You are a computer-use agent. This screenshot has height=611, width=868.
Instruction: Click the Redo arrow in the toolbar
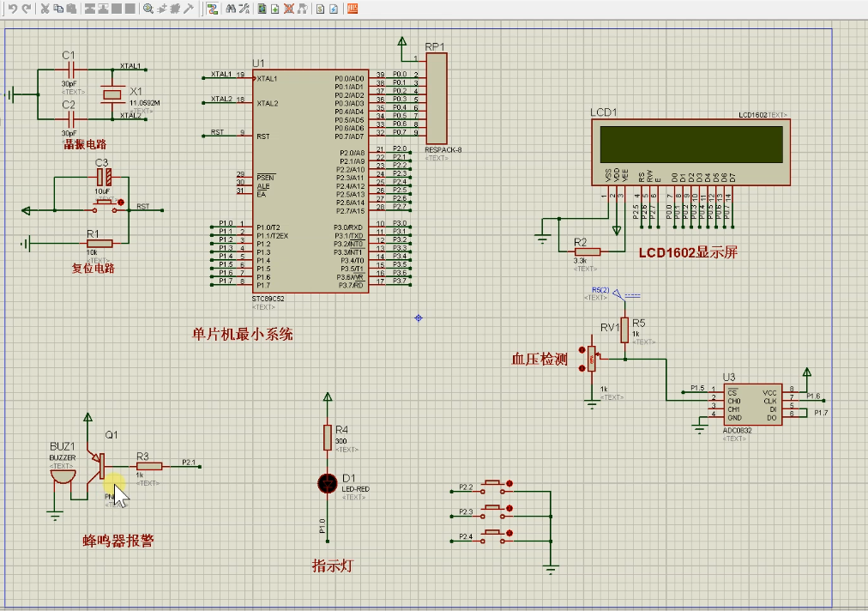point(27,9)
